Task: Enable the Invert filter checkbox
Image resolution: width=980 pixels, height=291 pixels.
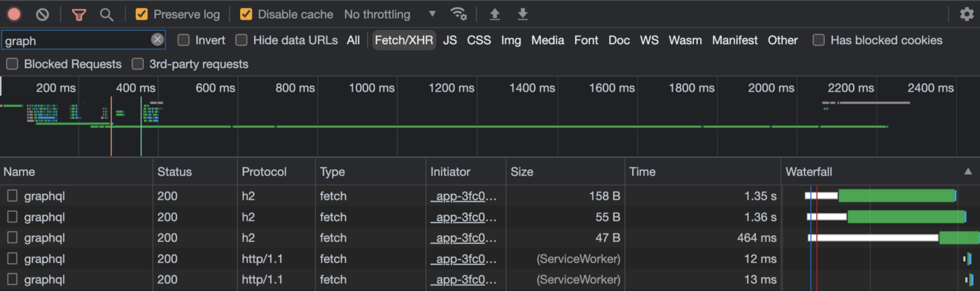Action: (x=183, y=40)
